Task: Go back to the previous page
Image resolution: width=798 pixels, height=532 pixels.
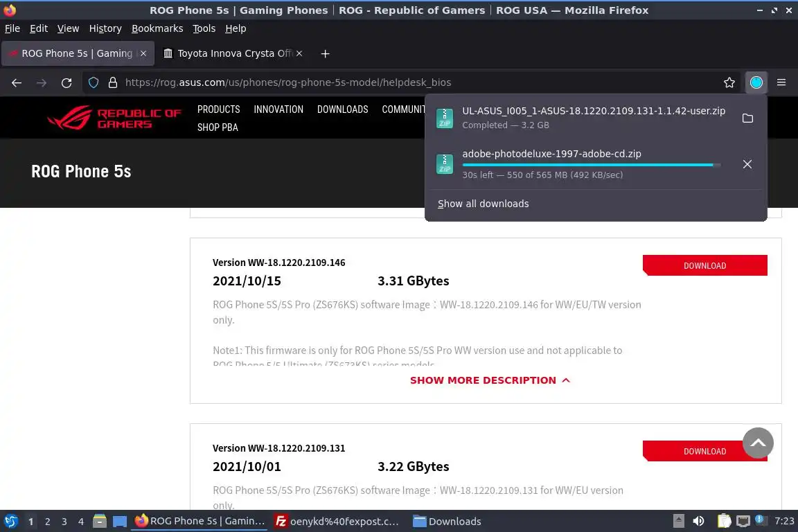Action: click(x=17, y=82)
